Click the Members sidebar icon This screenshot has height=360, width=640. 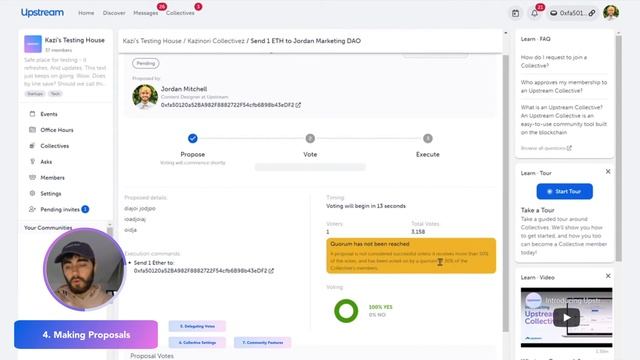(32, 178)
